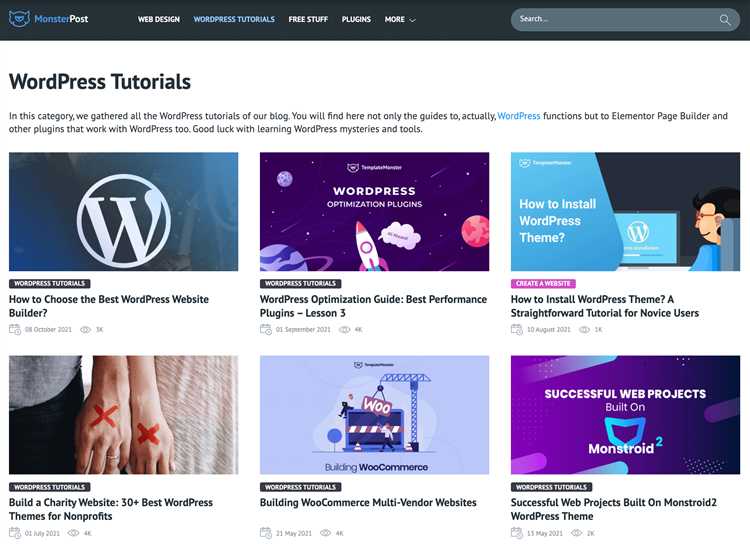Click the MonsterPost logo icon
This screenshot has width=750, height=544.
tap(19, 19)
